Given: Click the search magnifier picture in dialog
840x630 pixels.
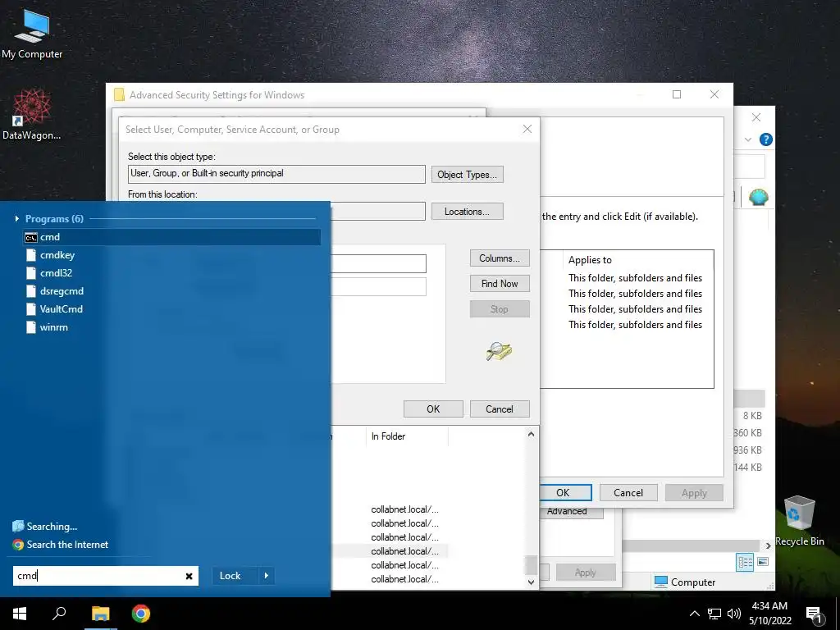Looking at the screenshot, I should tap(499, 351).
